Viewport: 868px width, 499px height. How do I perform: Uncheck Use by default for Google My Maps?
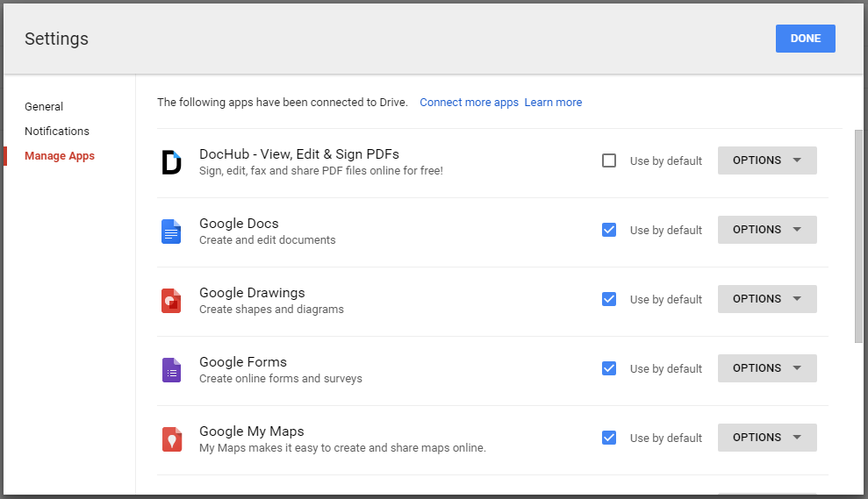click(x=609, y=438)
